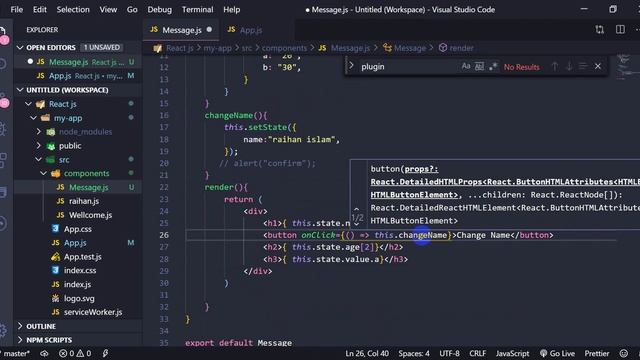Screen dimensions: 640x360
Task: Expand the public folder
Action: pos(39,146)
